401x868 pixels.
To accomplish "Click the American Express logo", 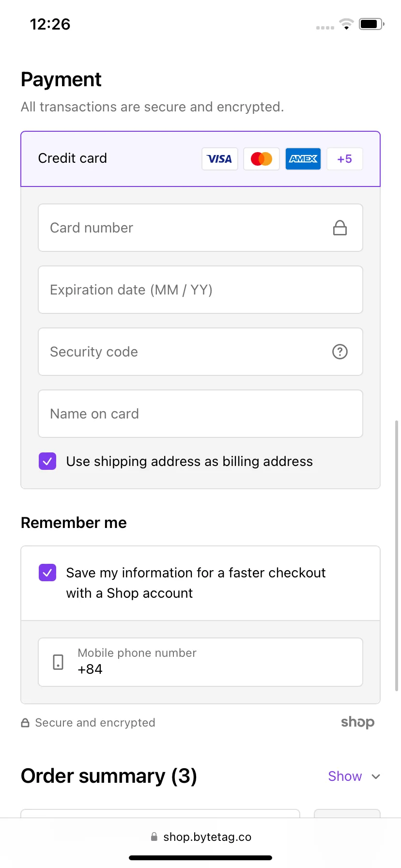I will pyautogui.click(x=303, y=159).
